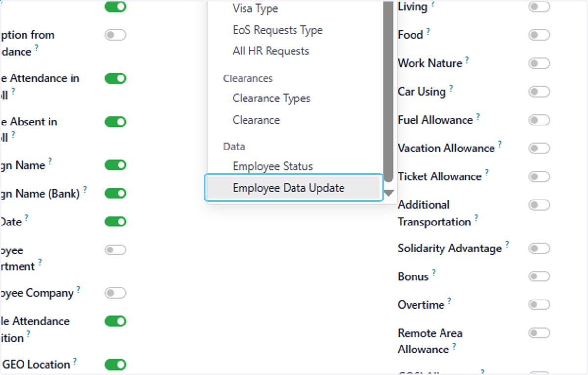588x375 pixels.
Task: Disable the toggle beside Absent in payroll
Action: [x=116, y=122]
